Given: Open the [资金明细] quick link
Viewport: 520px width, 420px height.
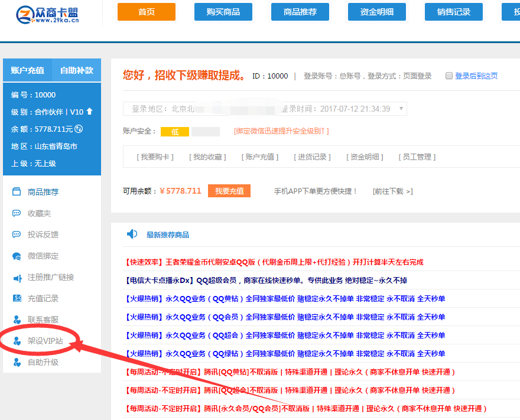Looking at the screenshot, I should point(365,157).
